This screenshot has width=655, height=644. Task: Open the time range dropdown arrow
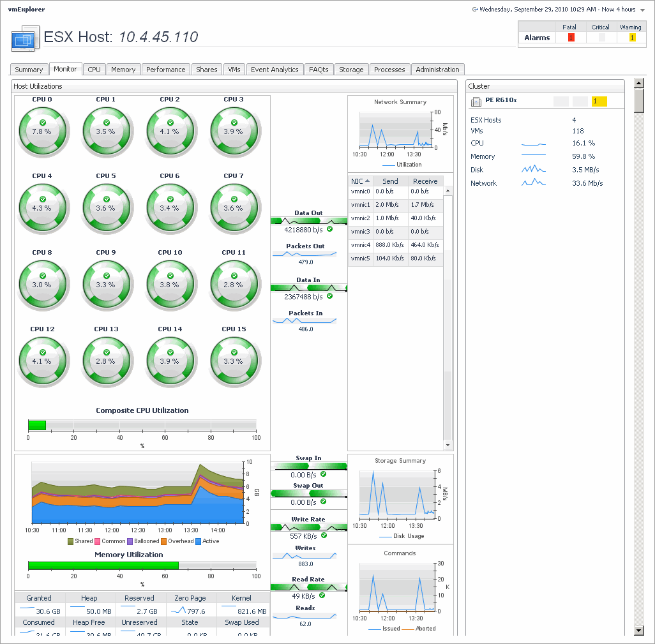(643, 10)
